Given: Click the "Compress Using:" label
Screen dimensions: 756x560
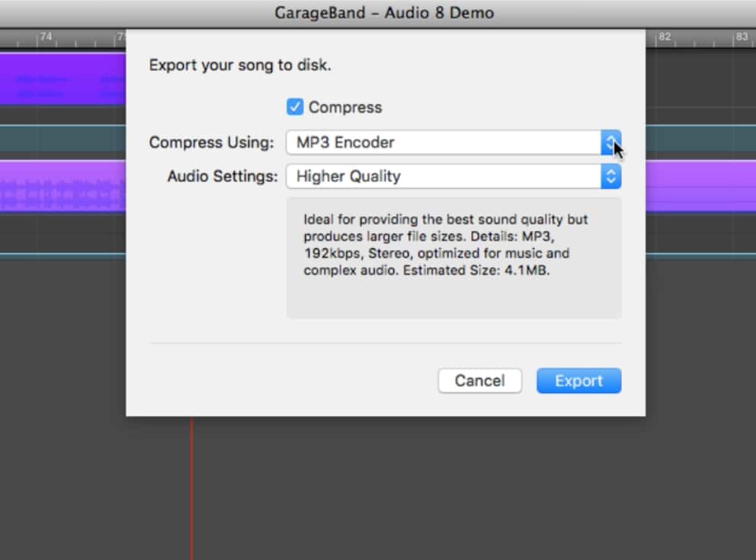Looking at the screenshot, I should [211, 142].
